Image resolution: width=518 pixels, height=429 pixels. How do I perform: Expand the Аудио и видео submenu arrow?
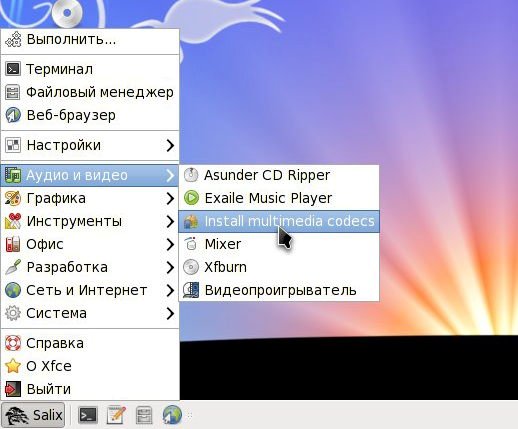pos(170,175)
